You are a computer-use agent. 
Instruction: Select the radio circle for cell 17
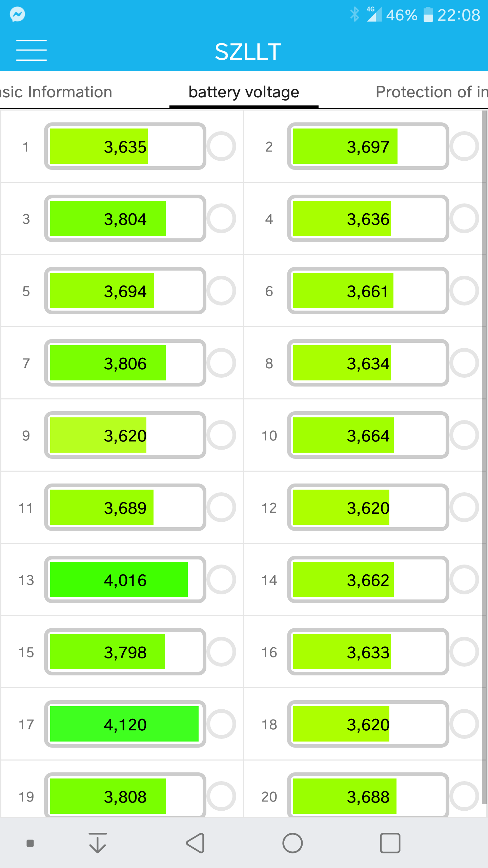point(221,724)
